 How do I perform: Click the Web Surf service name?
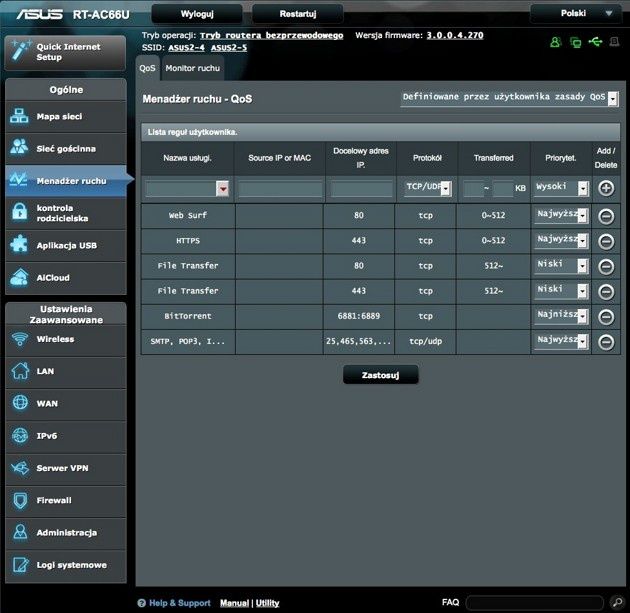(x=188, y=215)
